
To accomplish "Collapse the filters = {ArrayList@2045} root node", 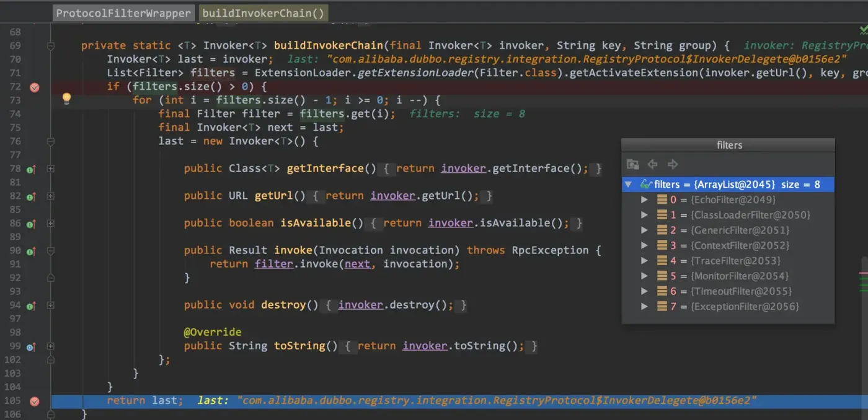I will [629, 185].
